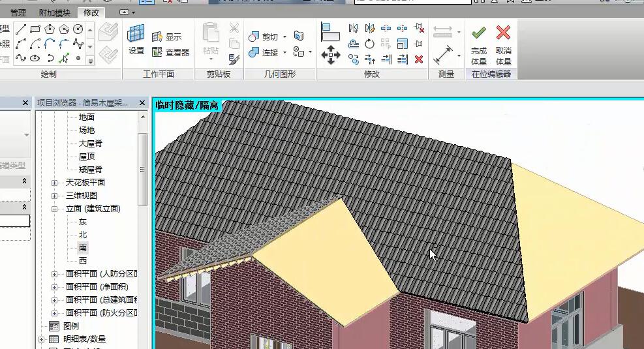Select the Line draw tool

[x=21, y=29]
